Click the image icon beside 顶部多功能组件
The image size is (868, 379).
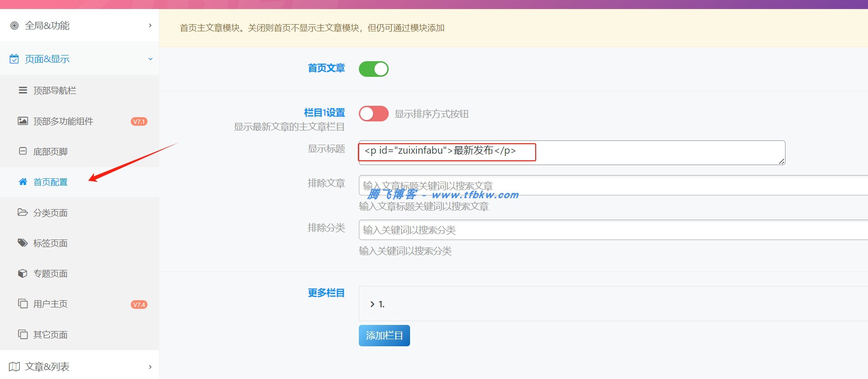click(23, 121)
